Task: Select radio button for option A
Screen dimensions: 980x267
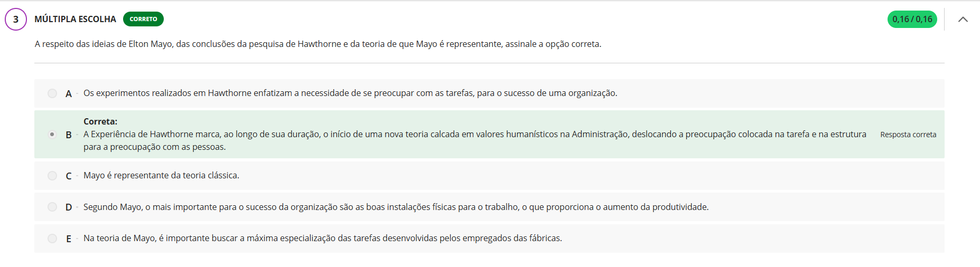Action: point(52,93)
